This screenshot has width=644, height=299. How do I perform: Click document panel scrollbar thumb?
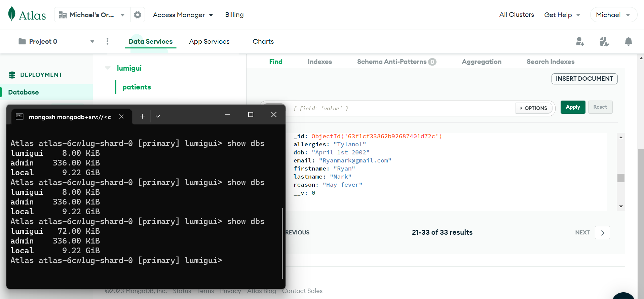(621, 178)
